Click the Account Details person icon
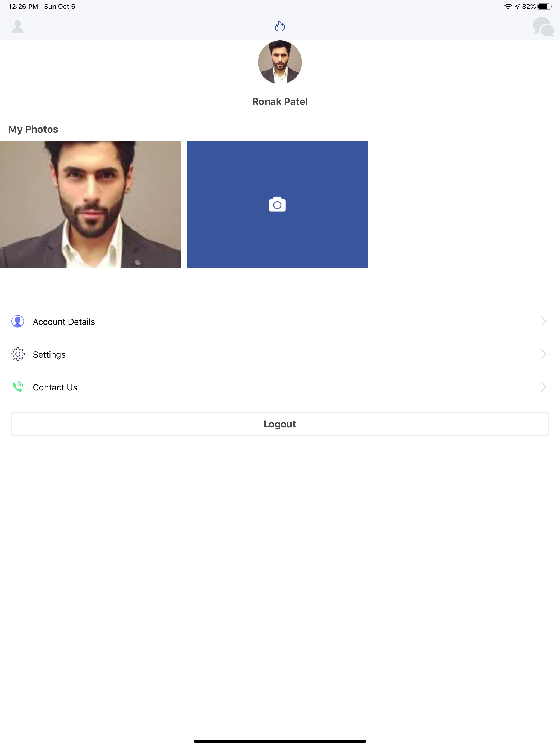 (18, 321)
